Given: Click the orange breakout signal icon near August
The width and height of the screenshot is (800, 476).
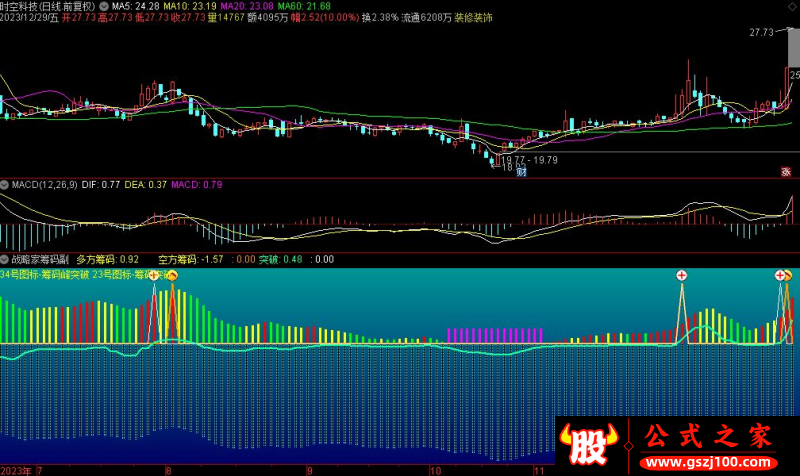Looking at the screenshot, I should coord(172,275).
